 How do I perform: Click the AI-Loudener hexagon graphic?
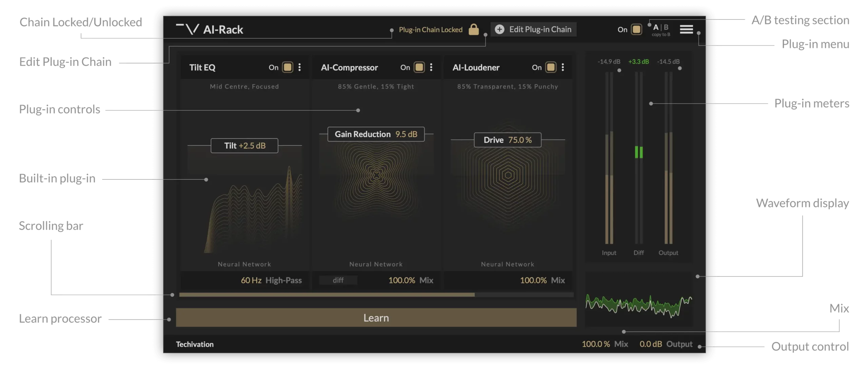(508, 176)
